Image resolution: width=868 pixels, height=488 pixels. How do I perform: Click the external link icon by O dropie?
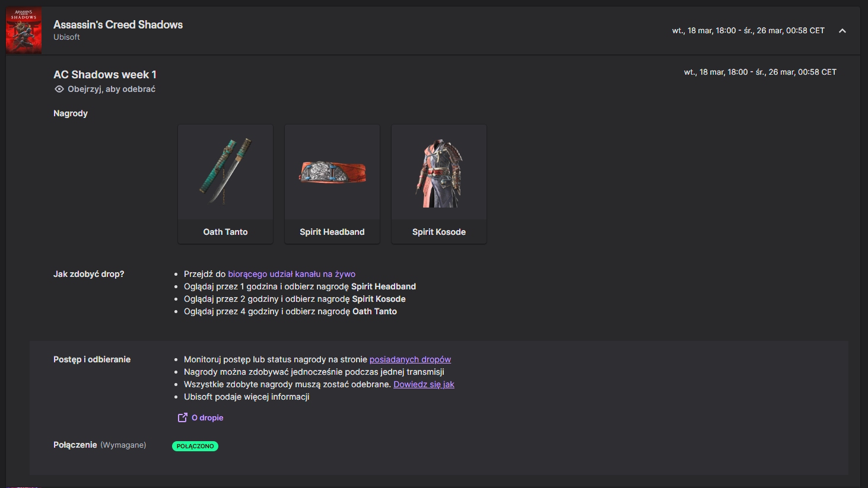coord(183,417)
